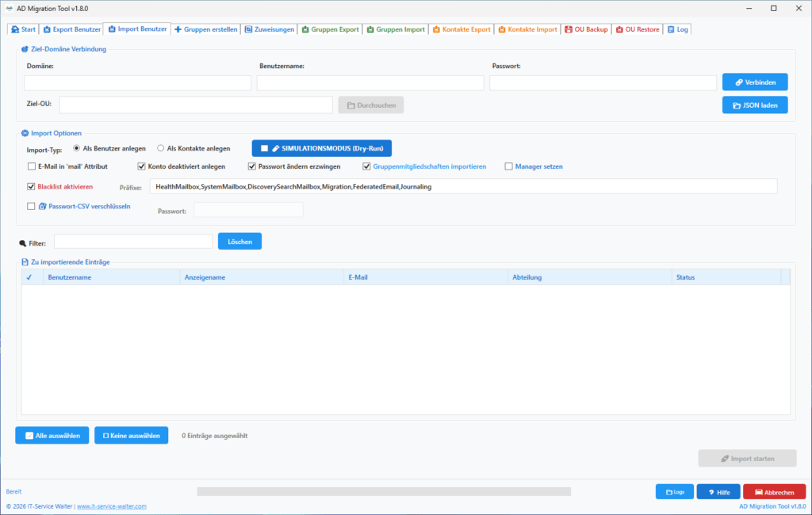Viewport: 812px width, 515px height.
Task: Open the Start tab with house icon
Action: [x=23, y=29]
